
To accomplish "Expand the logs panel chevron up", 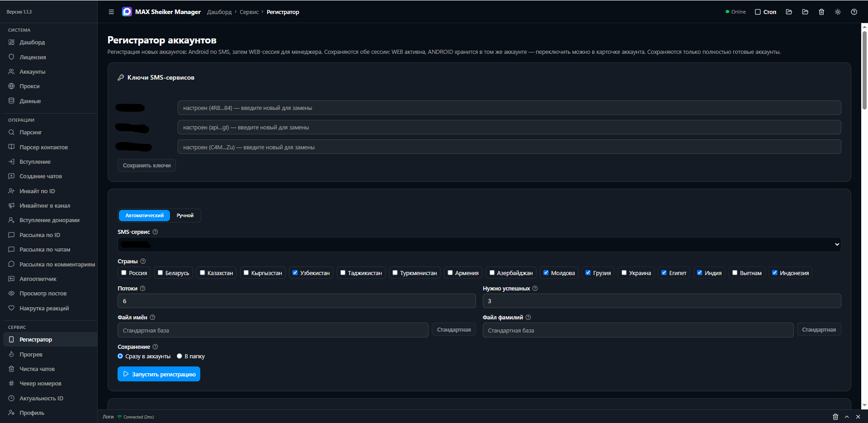I will tap(847, 417).
